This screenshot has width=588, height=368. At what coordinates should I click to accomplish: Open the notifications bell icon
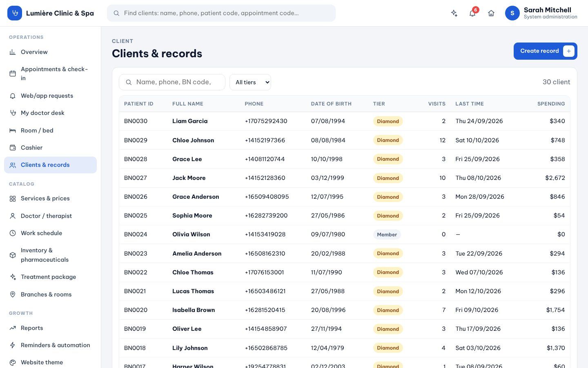[472, 13]
